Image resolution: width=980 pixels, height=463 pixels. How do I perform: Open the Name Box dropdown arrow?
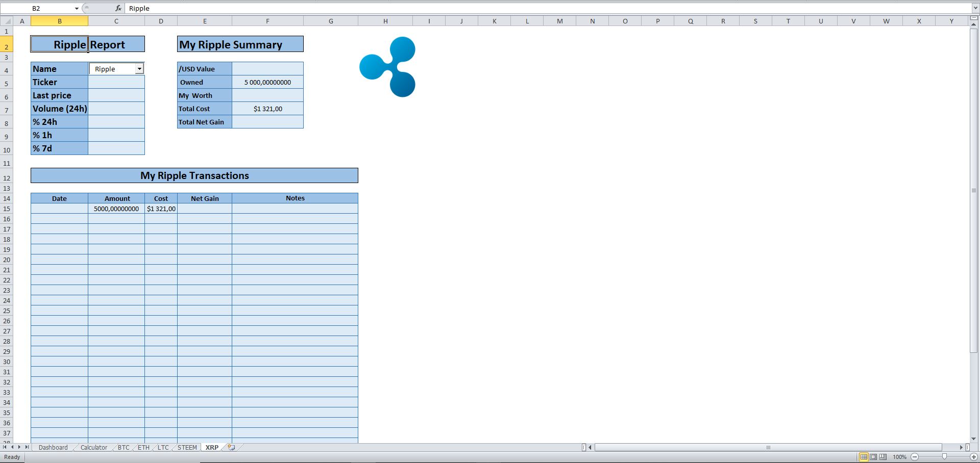[x=77, y=8]
